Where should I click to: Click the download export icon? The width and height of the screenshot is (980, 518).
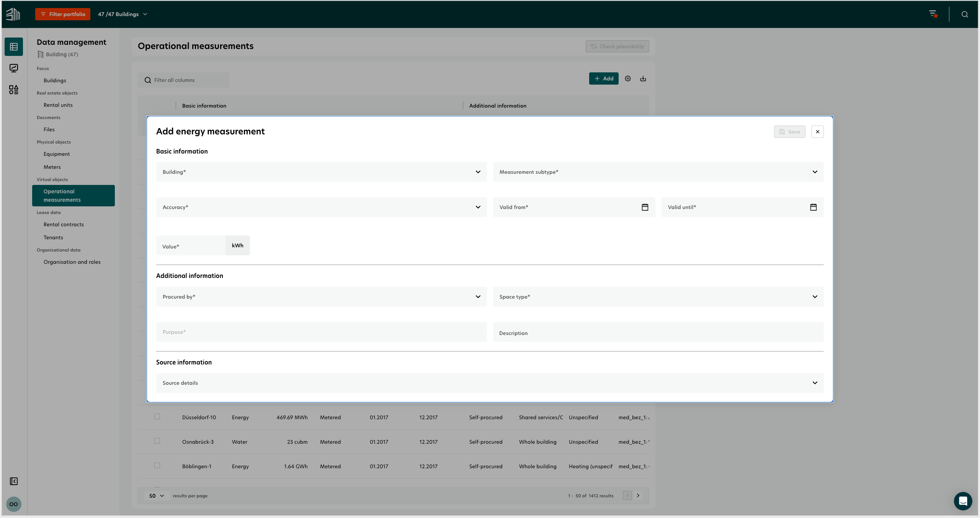coord(643,78)
